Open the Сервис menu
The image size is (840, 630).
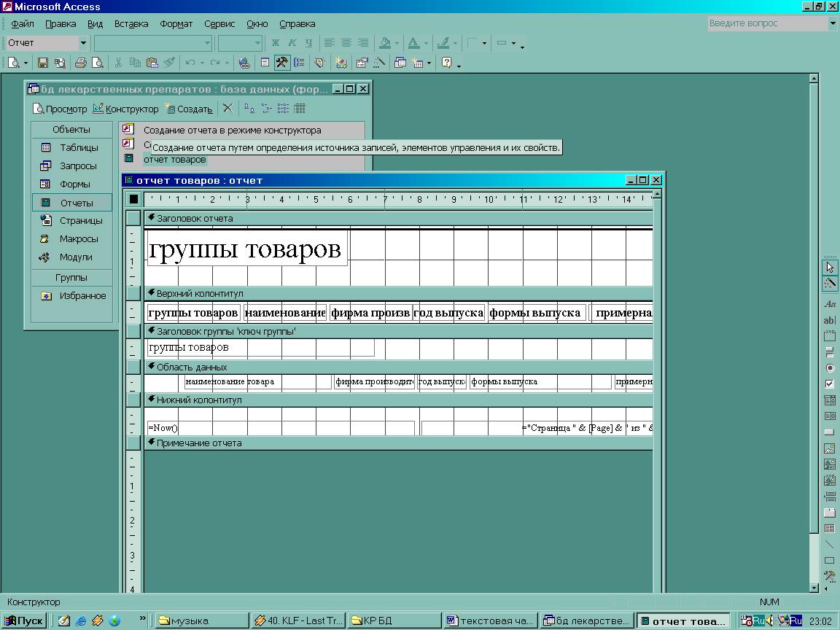click(x=219, y=23)
